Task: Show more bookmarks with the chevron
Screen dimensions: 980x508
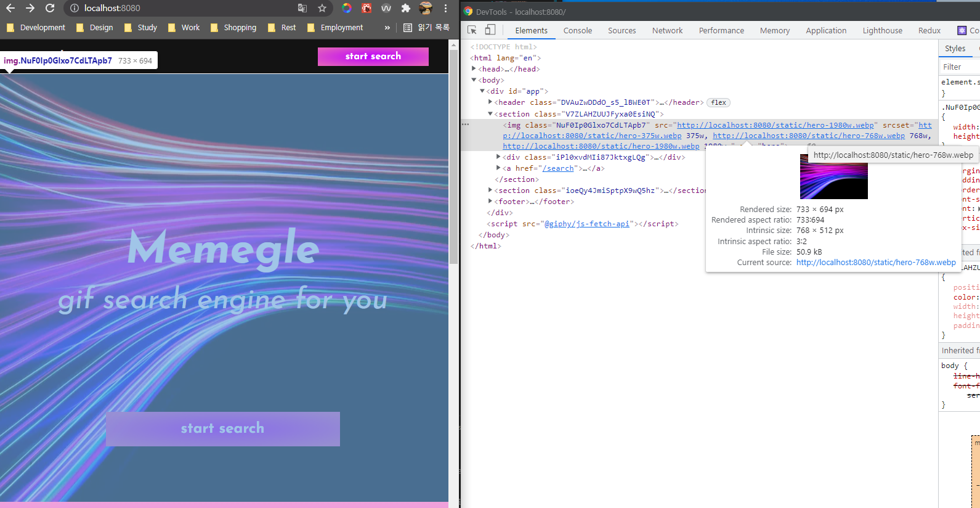Action: pyautogui.click(x=387, y=28)
